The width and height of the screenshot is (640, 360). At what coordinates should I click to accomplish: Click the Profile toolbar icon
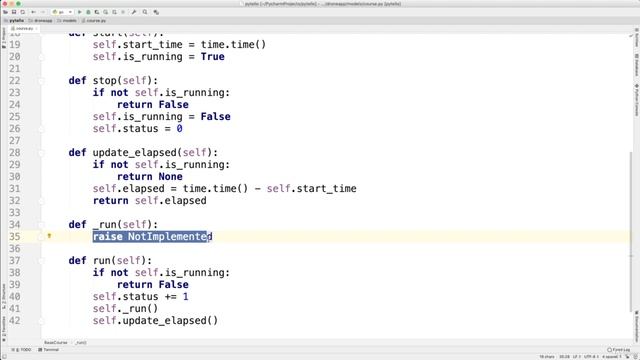[x=106, y=12]
